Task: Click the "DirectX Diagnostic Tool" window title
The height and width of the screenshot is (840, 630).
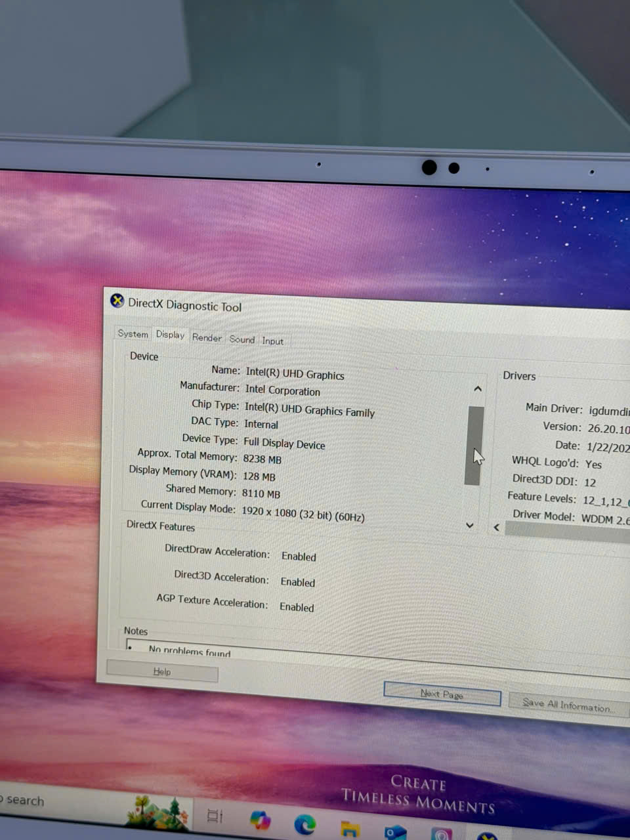Action: click(185, 305)
